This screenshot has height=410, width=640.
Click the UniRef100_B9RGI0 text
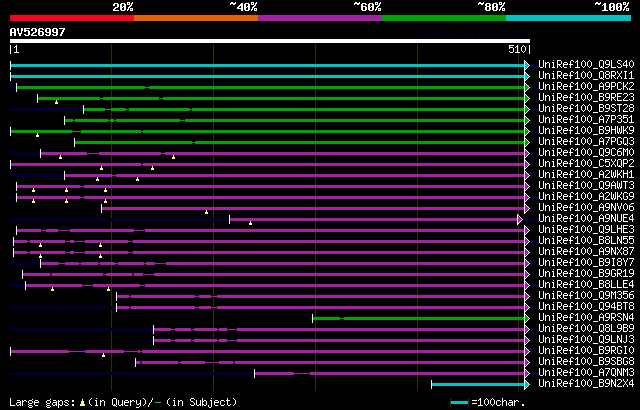click(586, 351)
